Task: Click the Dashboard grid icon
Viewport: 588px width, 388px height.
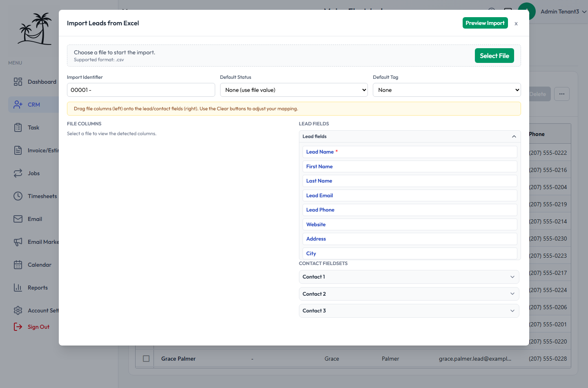Action: [18, 82]
